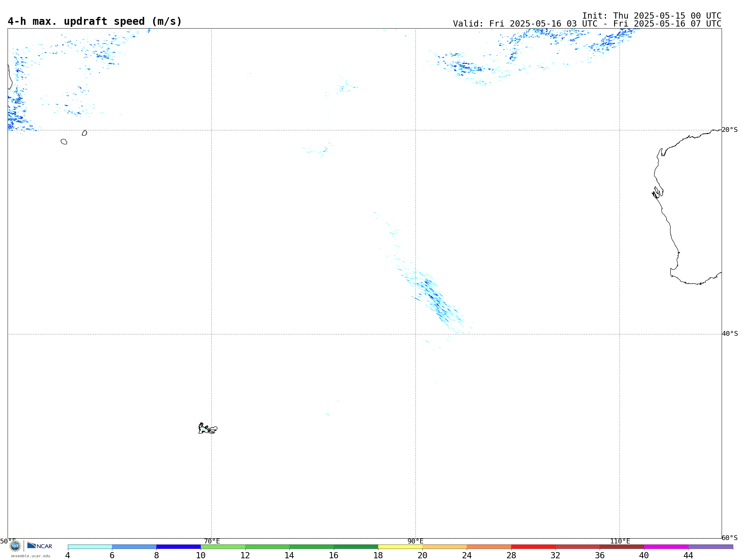Click the green 12-14 m/s swatch

[x=267, y=547]
